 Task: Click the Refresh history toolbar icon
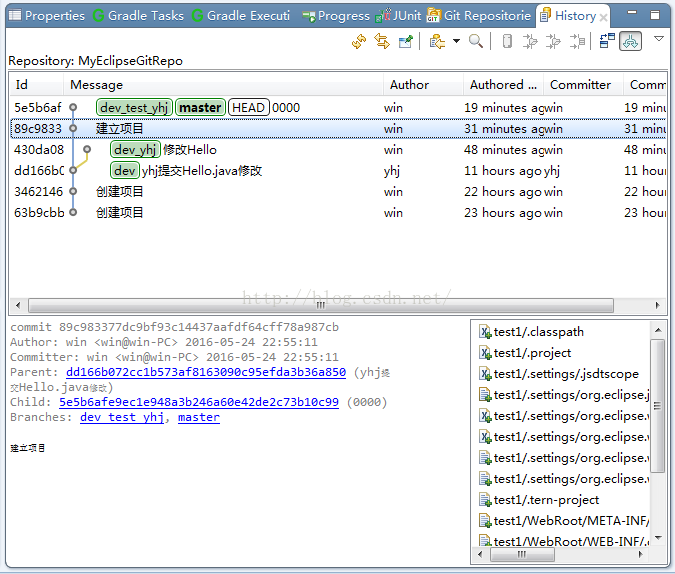pos(359,42)
